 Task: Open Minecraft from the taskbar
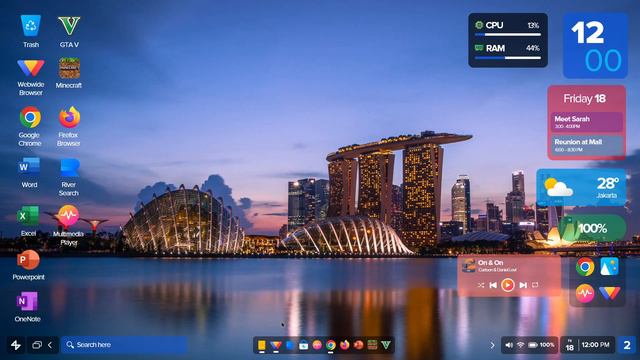point(372,345)
